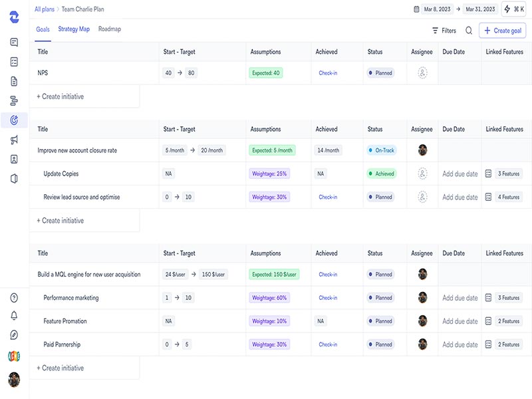This screenshot has width=532, height=399.
Task: Open the On-Track status dropdown
Action: (382, 150)
